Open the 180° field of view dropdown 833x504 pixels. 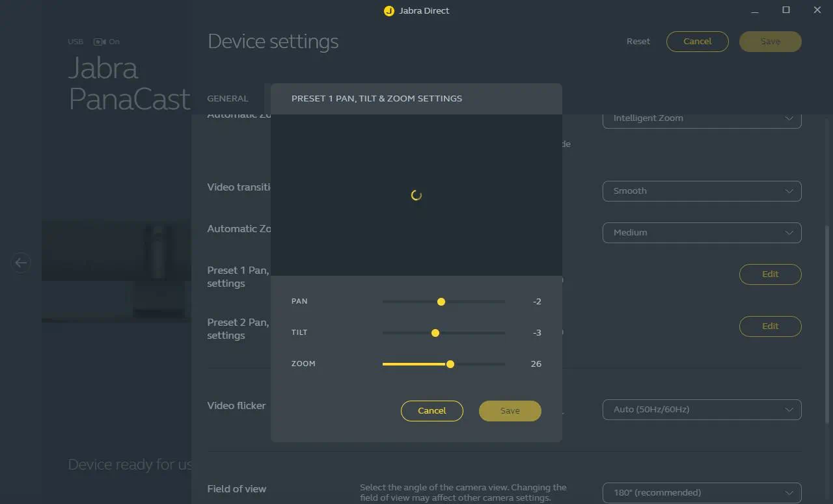tap(702, 492)
